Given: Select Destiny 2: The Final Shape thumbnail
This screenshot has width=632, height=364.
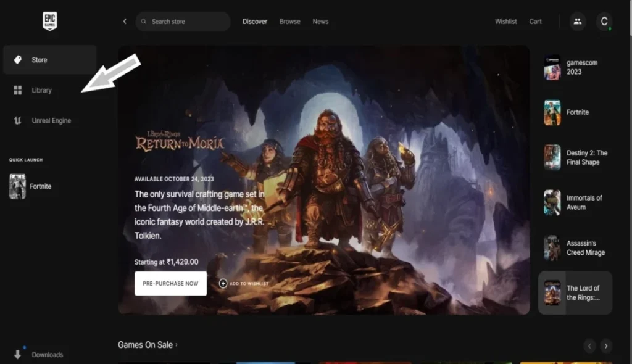Looking at the screenshot, I should (x=552, y=157).
